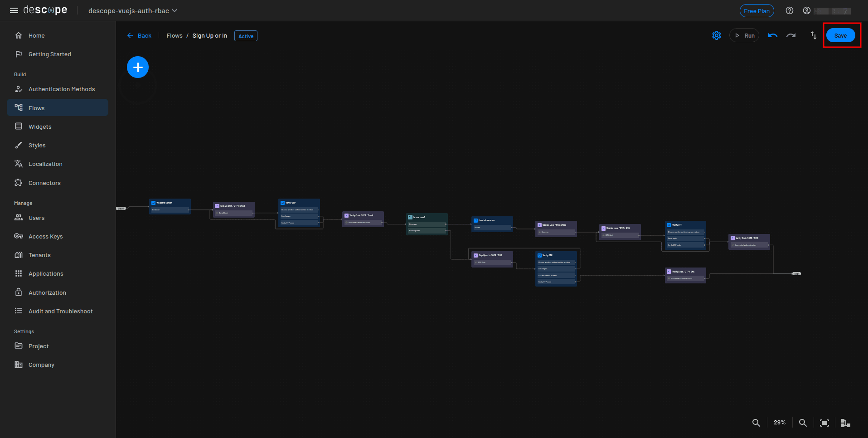Zoom out using the magnifier minus icon
Image resolution: width=868 pixels, height=438 pixels.
(x=756, y=423)
